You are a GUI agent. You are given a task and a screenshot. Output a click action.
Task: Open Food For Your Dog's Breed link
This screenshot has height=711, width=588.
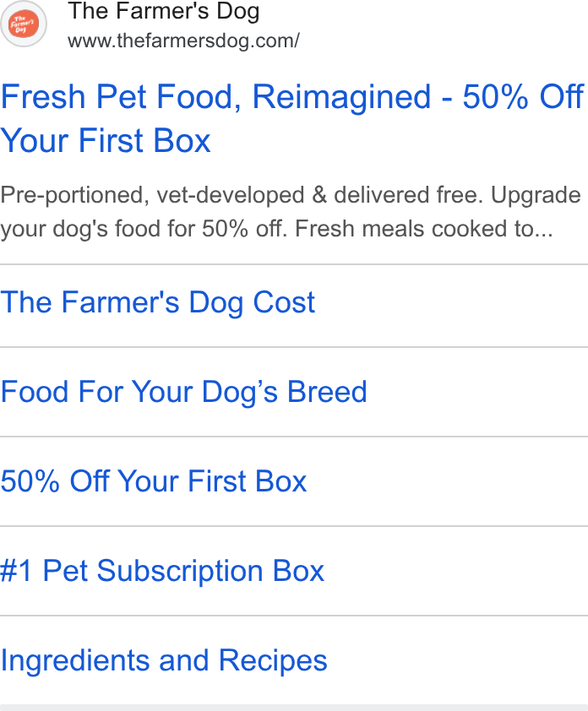point(184,392)
